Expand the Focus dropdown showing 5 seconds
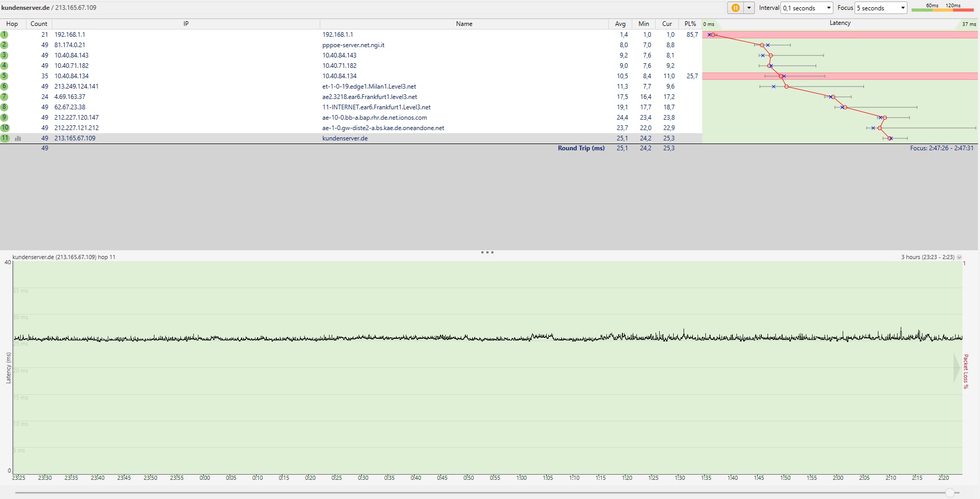Image resolution: width=980 pixels, height=499 pixels. 881,8
